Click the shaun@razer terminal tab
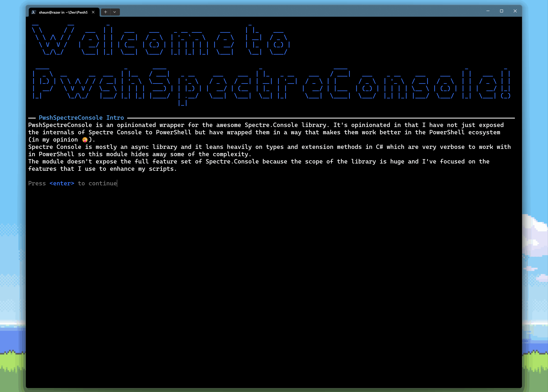This screenshot has height=392, width=548. [x=63, y=11]
